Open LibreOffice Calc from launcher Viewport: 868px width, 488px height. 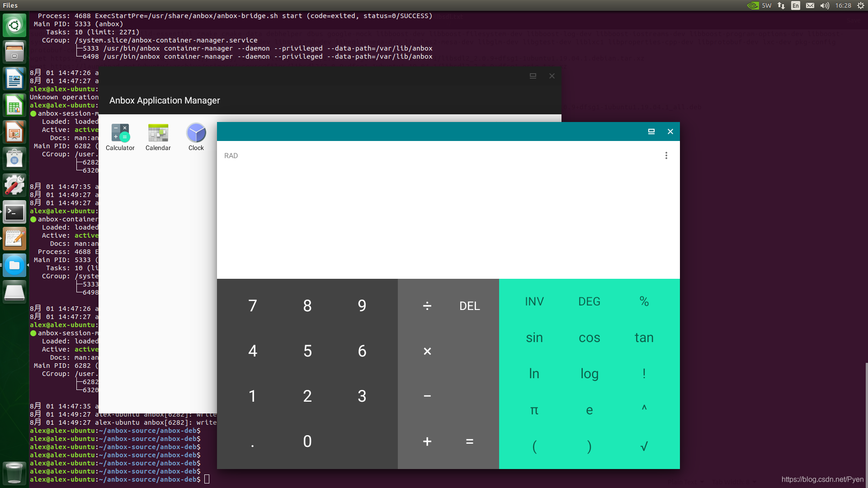(x=14, y=106)
